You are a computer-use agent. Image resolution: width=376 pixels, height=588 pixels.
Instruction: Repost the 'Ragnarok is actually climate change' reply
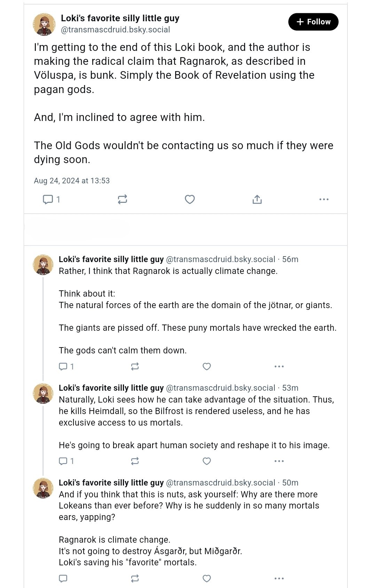tap(135, 366)
